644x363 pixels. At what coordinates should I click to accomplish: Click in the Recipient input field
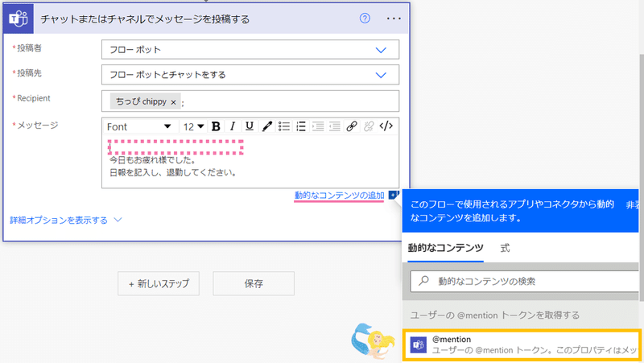pos(250,101)
